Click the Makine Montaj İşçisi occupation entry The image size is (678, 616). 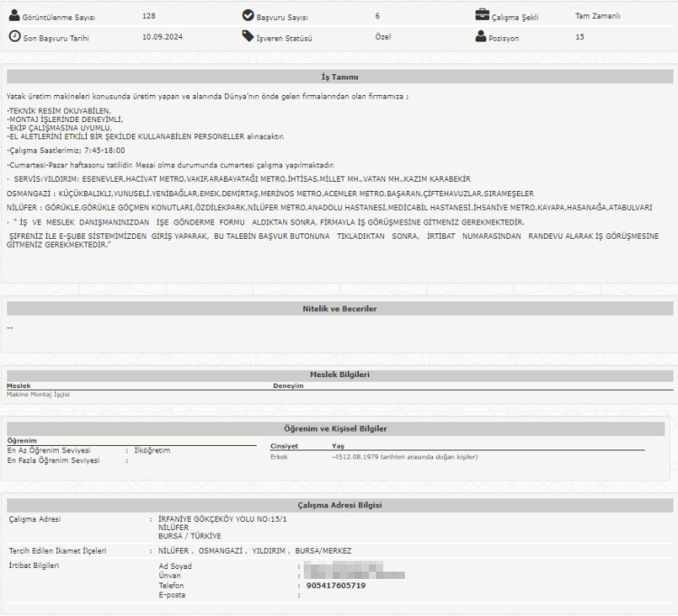[38, 394]
